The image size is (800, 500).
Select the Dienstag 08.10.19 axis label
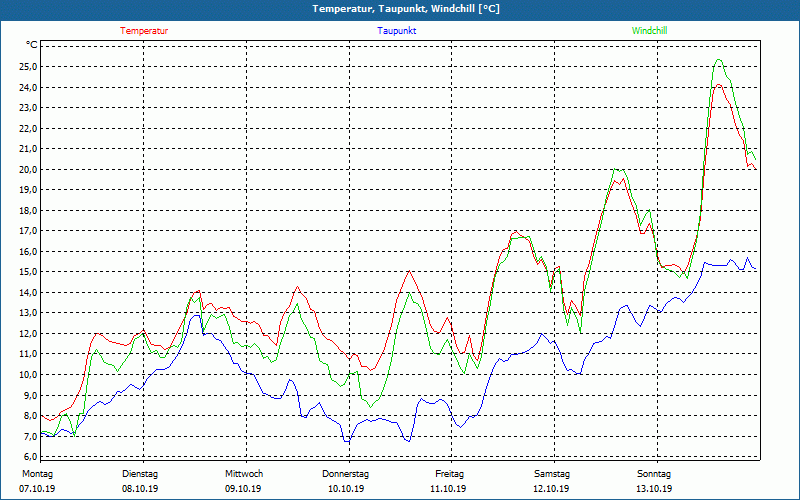pos(140,481)
